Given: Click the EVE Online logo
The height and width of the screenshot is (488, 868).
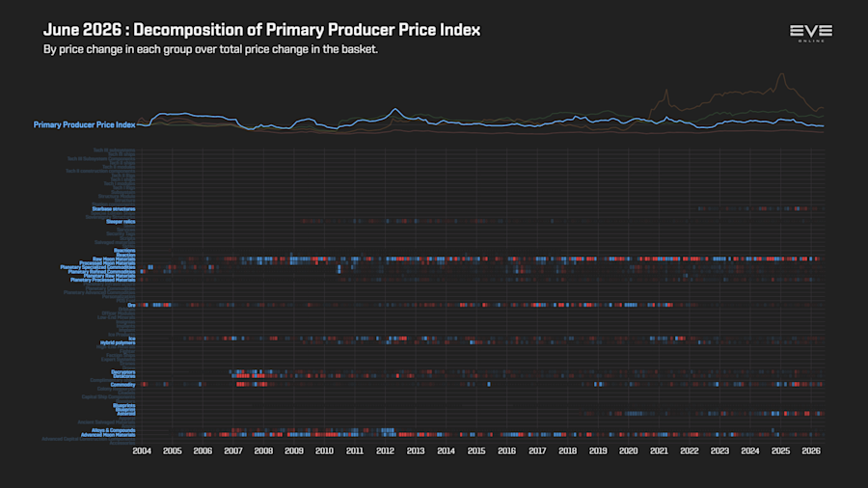Looking at the screenshot, I should pos(811,33).
